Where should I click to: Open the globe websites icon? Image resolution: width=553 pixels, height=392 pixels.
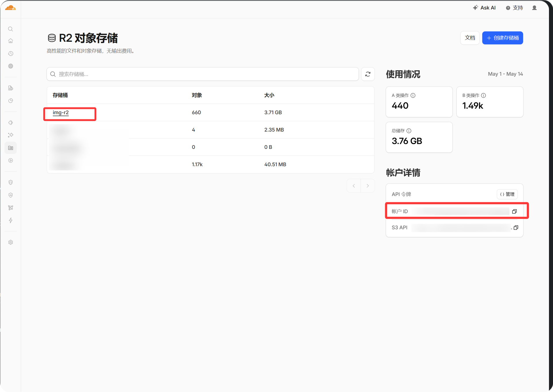point(11,66)
